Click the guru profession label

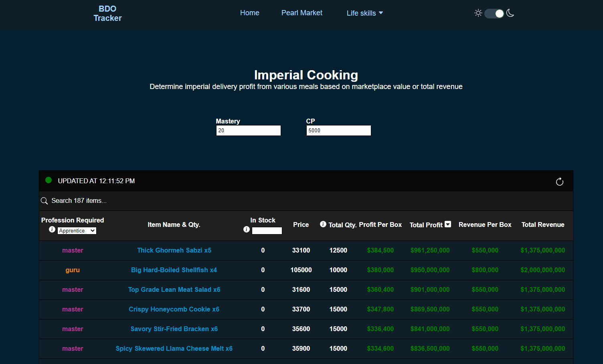[73, 270]
